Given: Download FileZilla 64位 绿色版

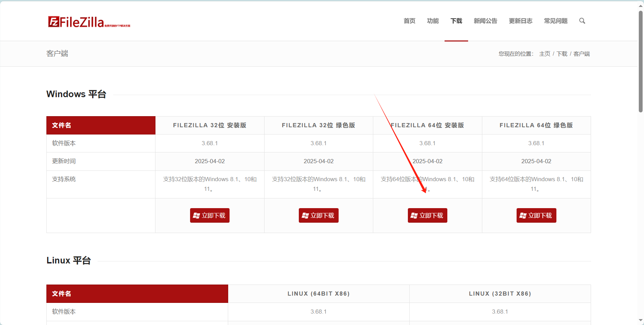Looking at the screenshot, I should click(536, 215).
